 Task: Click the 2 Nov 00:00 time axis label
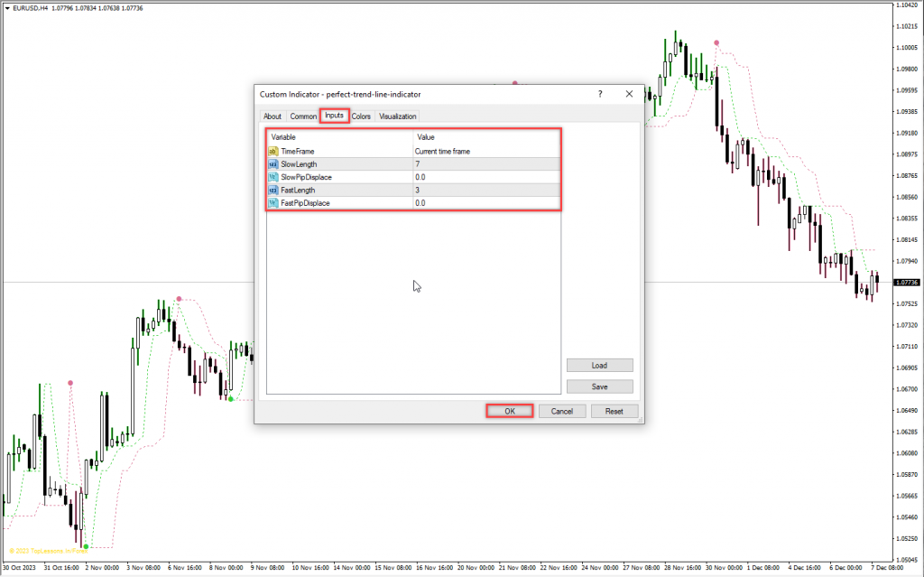(102, 568)
